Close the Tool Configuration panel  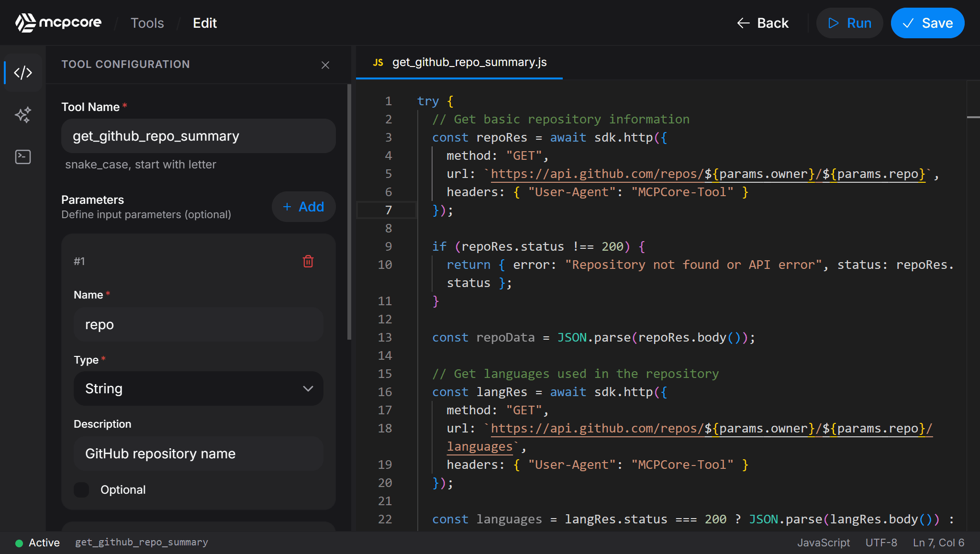point(325,65)
